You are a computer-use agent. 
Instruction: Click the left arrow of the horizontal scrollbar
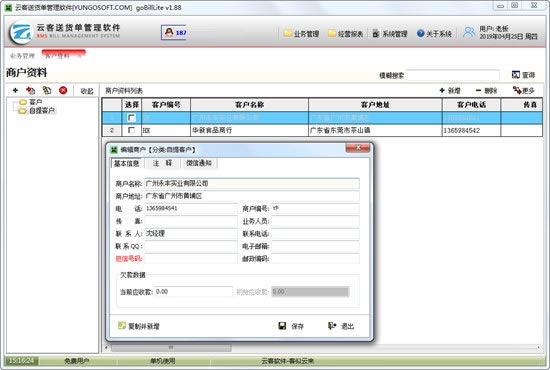[x=107, y=348]
